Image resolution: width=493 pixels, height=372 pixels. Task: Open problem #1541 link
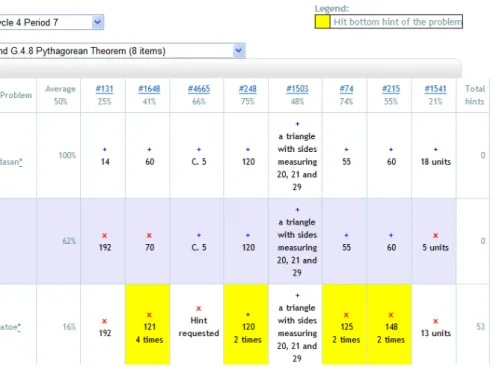pyautogui.click(x=435, y=89)
